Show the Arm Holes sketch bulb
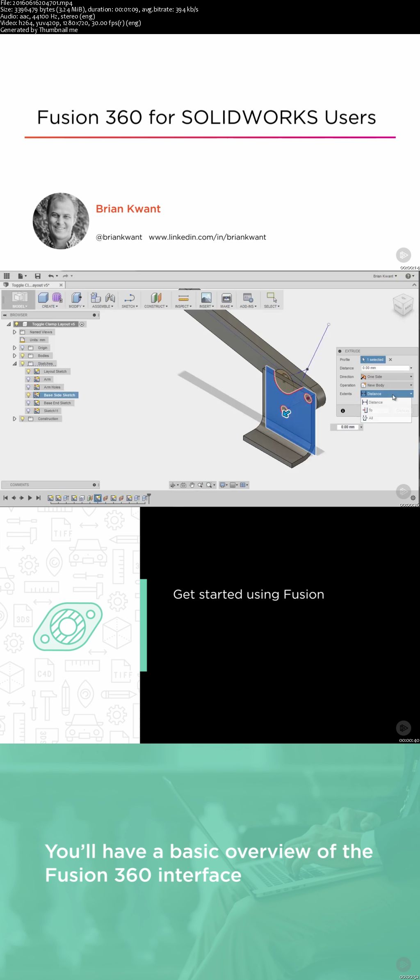This screenshot has width=420, height=980. pyautogui.click(x=28, y=387)
